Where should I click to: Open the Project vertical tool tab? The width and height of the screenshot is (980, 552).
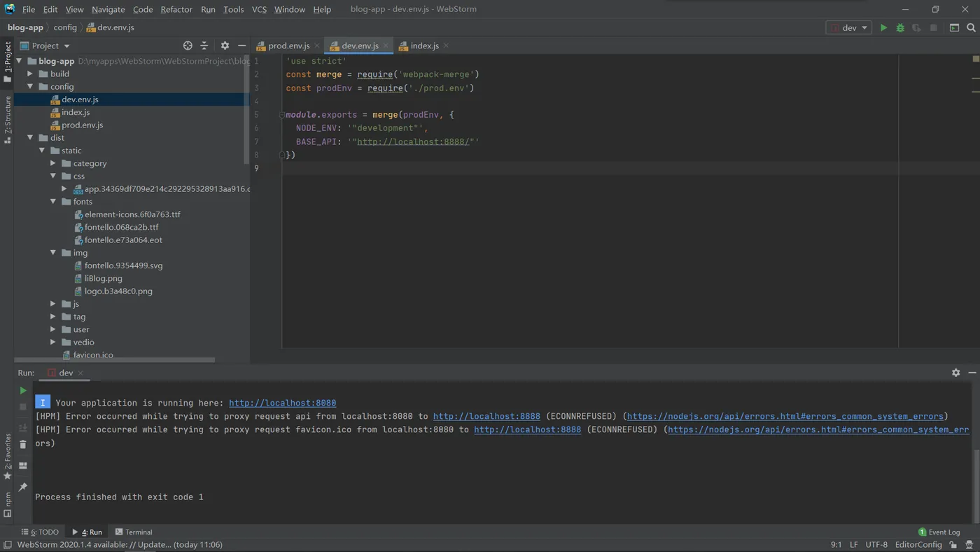(x=7, y=62)
